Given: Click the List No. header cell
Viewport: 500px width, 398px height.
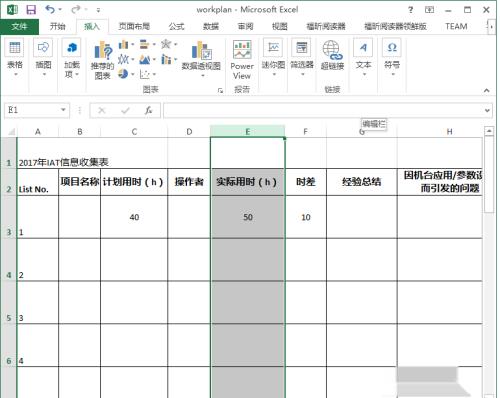Looking at the screenshot, I should 38,182.
